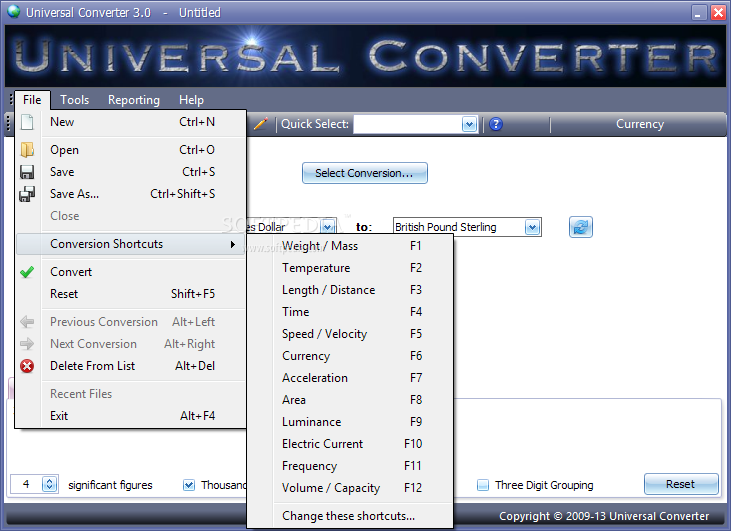Select Length / Distance shortcut
Viewport: 731px width, 531px height.
coord(350,290)
